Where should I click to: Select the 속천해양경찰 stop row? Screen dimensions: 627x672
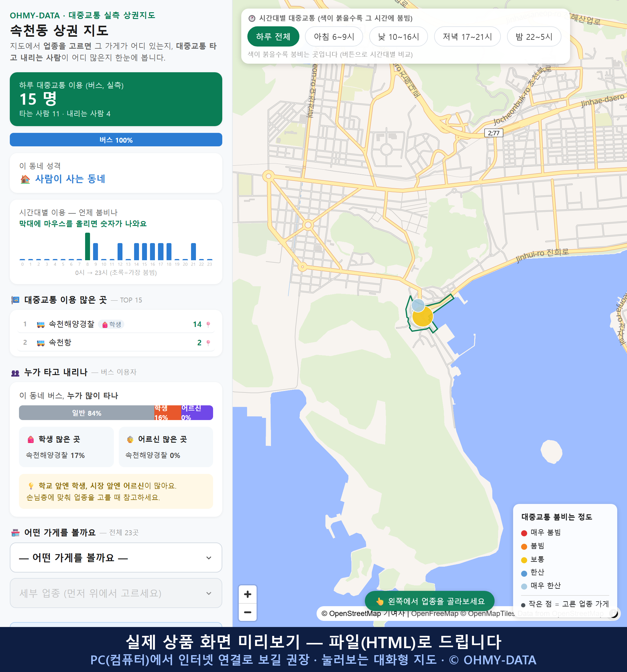[x=116, y=324]
